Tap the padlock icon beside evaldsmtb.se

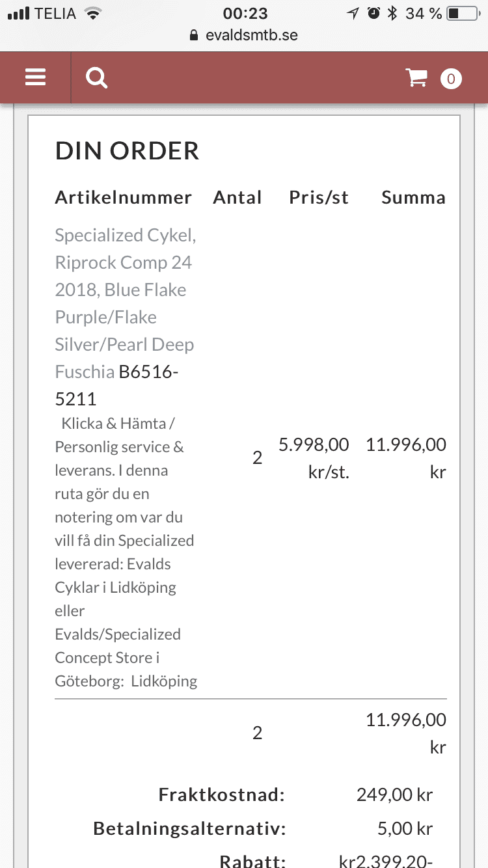tap(193, 35)
